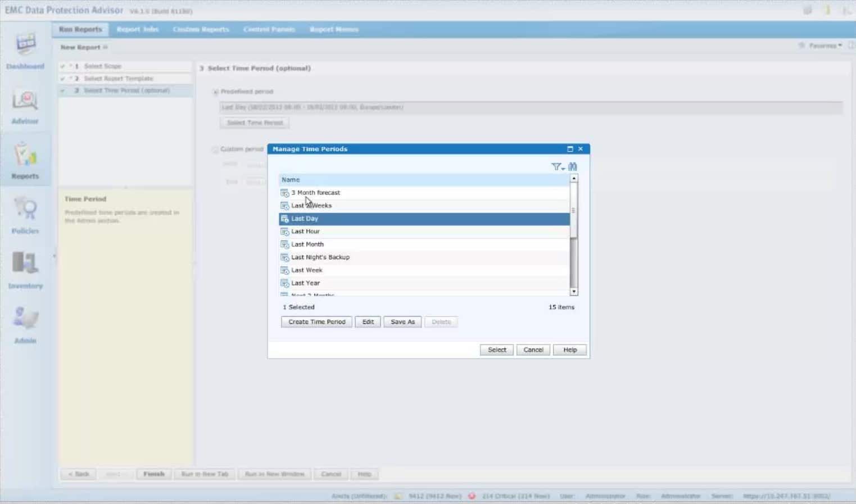Switch to the Run Reports tab
The height and width of the screenshot is (504, 856).
point(80,29)
